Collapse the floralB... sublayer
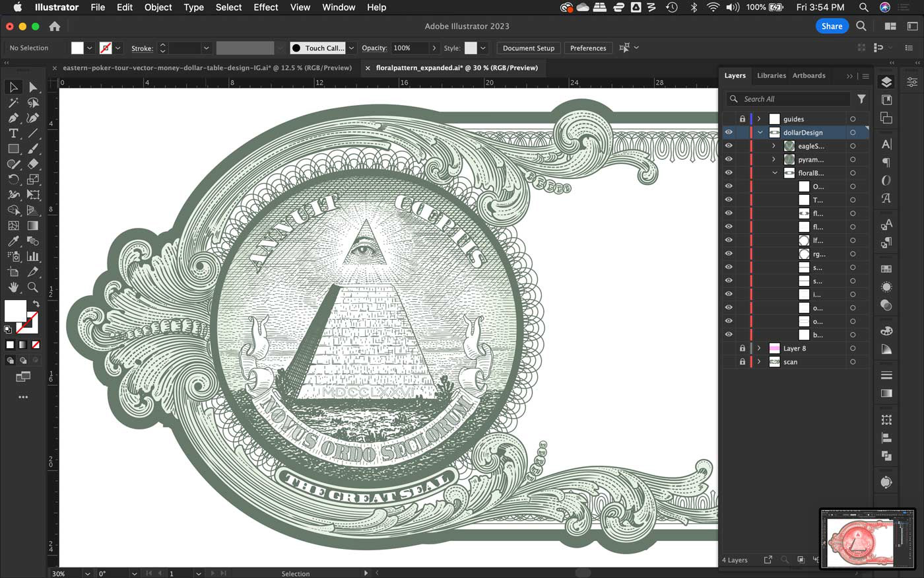This screenshot has width=924, height=578. [x=775, y=173]
